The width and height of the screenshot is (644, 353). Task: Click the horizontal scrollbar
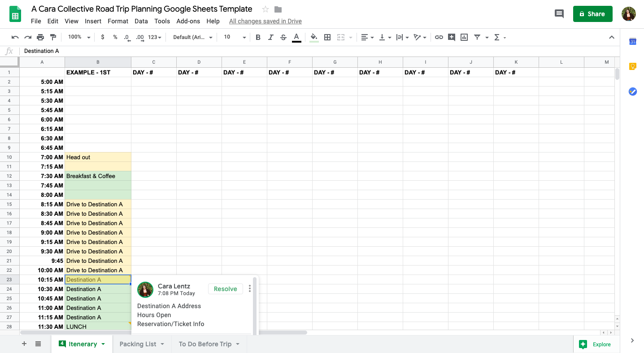point(164,332)
